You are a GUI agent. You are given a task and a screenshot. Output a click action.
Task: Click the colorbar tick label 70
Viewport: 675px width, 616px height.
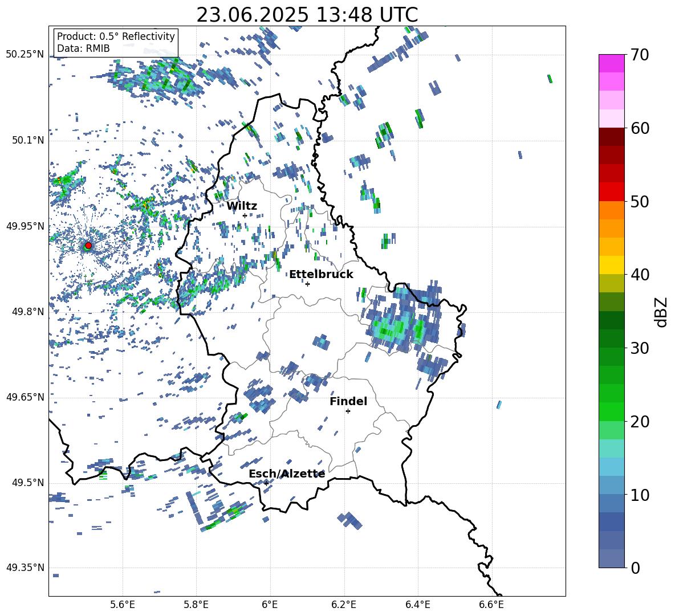640,55
